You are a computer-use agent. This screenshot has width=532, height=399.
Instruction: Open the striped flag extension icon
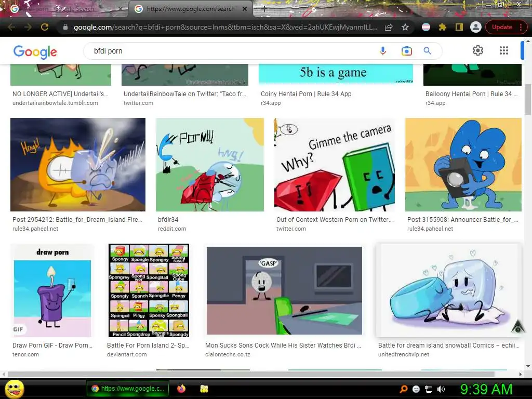[426, 27]
